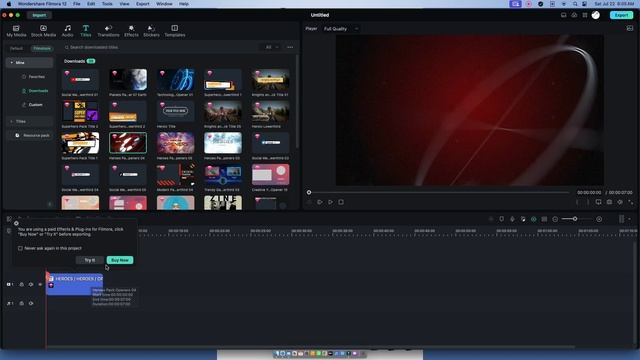Check 'Never ask again in this project'

coord(20,248)
